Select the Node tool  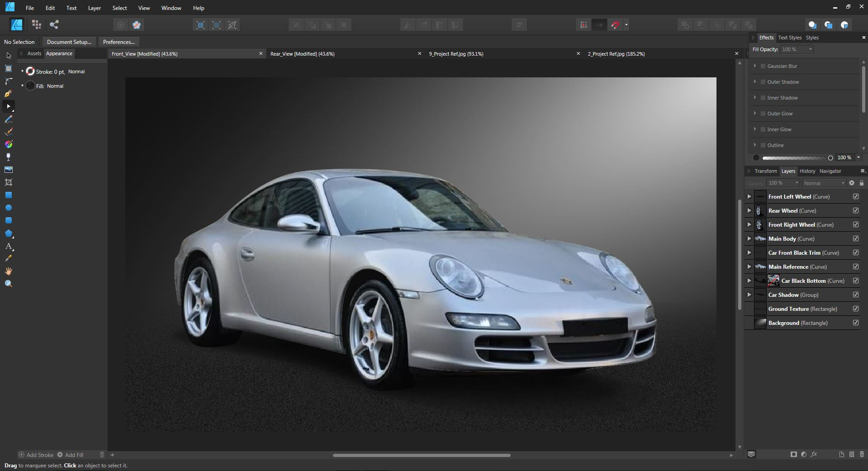pos(9,106)
